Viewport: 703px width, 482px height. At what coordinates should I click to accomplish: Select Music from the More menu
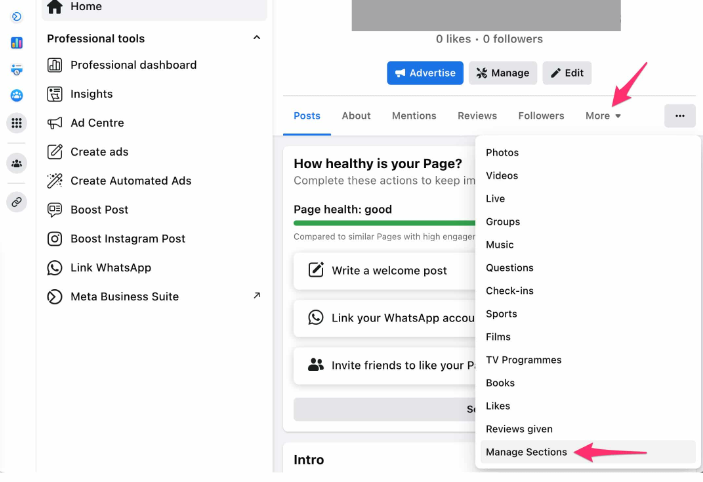[588, 244]
